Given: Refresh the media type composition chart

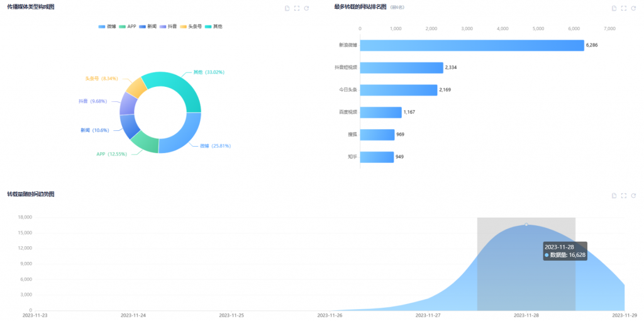Looking at the screenshot, I should tap(306, 8).
